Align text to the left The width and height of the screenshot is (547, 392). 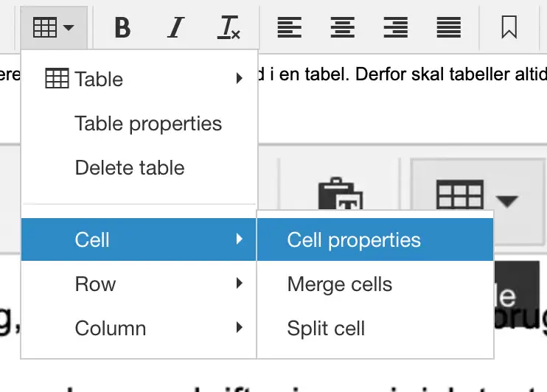click(x=289, y=28)
